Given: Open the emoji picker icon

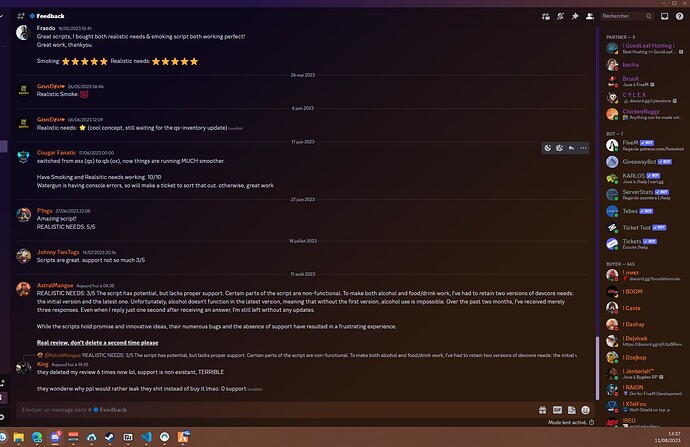Looking at the screenshot, I should pyautogui.click(x=585, y=410).
